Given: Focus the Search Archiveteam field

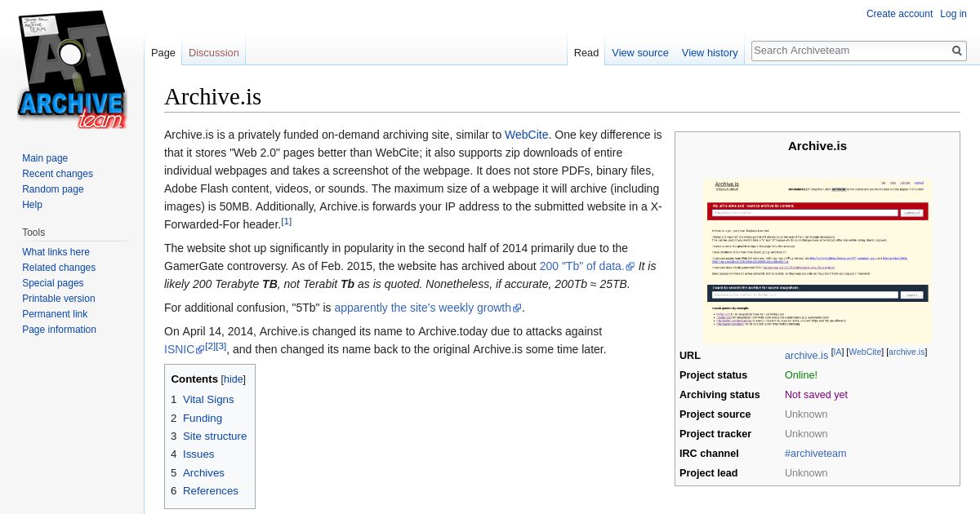Looking at the screenshot, I should (850, 51).
